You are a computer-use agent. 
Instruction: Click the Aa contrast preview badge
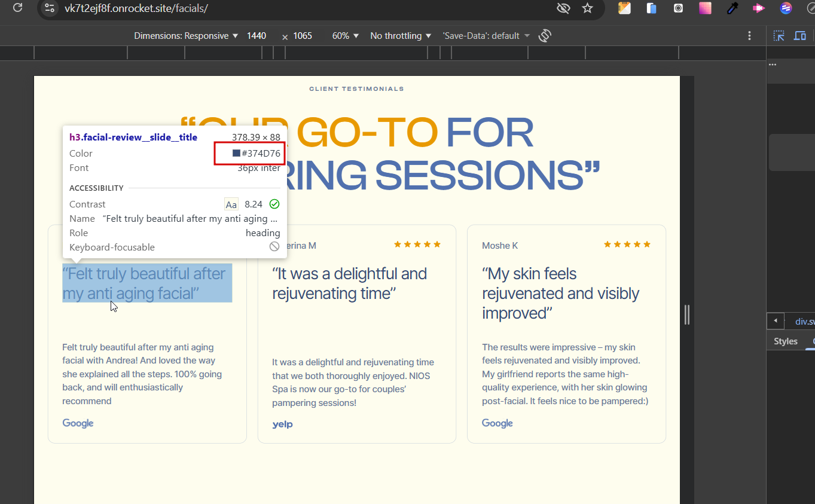(231, 204)
